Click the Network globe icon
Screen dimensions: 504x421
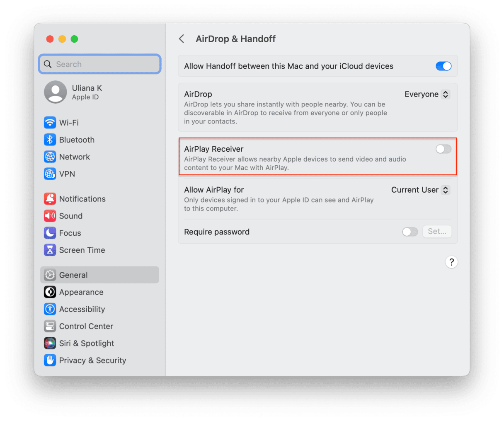pos(50,157)
